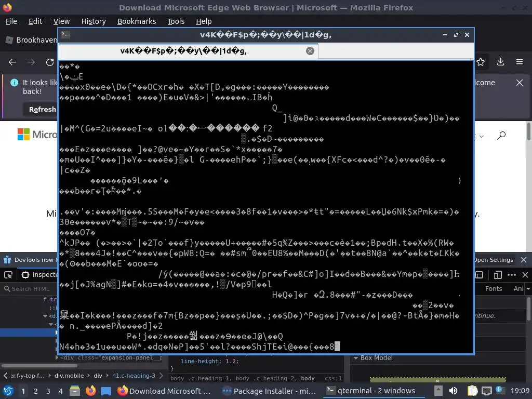Open network status tray icon
Viewport: 532px width, 399px height.
point(486,391)
